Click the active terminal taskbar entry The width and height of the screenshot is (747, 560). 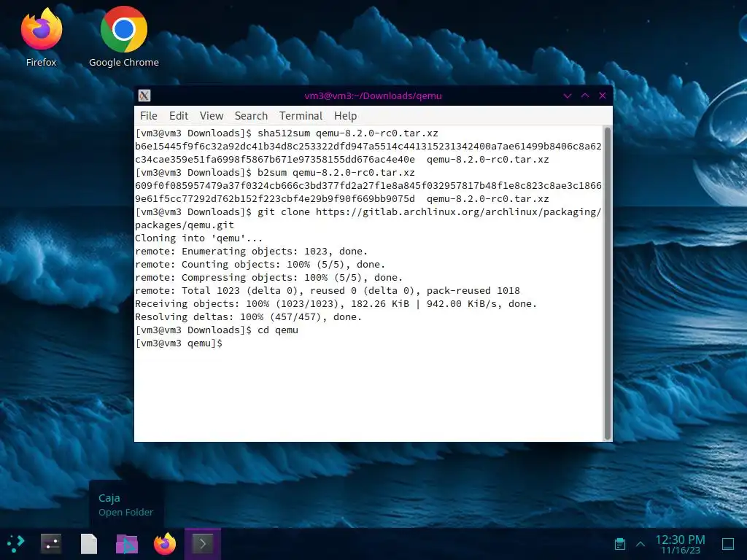pos(203,543)
